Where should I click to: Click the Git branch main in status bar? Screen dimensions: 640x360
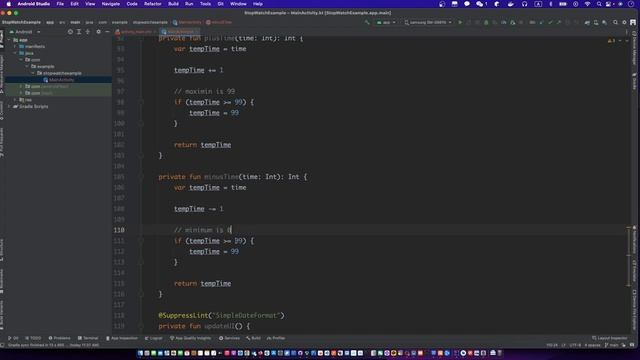click(611, 345)
